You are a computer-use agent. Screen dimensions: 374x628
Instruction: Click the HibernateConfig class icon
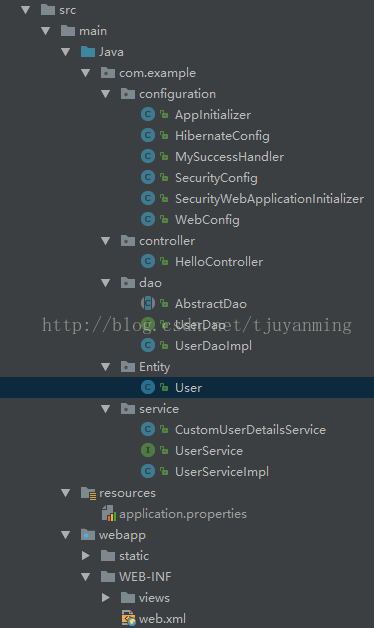pos(148,135)
